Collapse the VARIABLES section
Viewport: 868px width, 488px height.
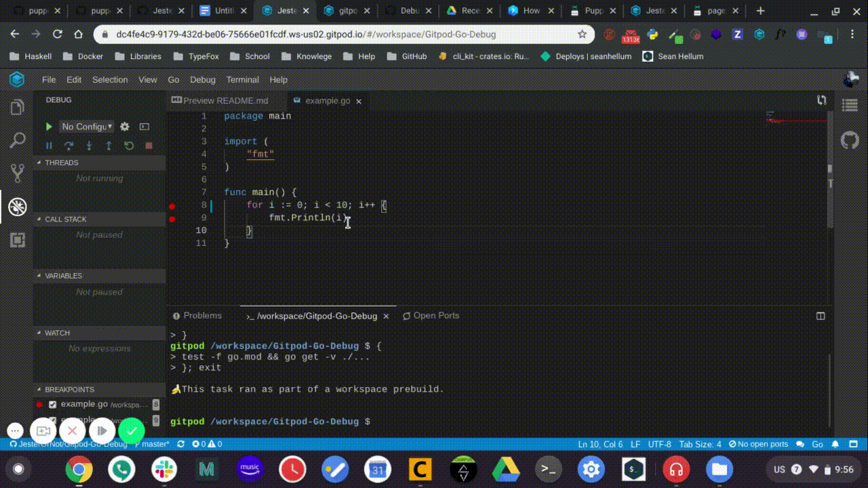[x=63, y=276]
